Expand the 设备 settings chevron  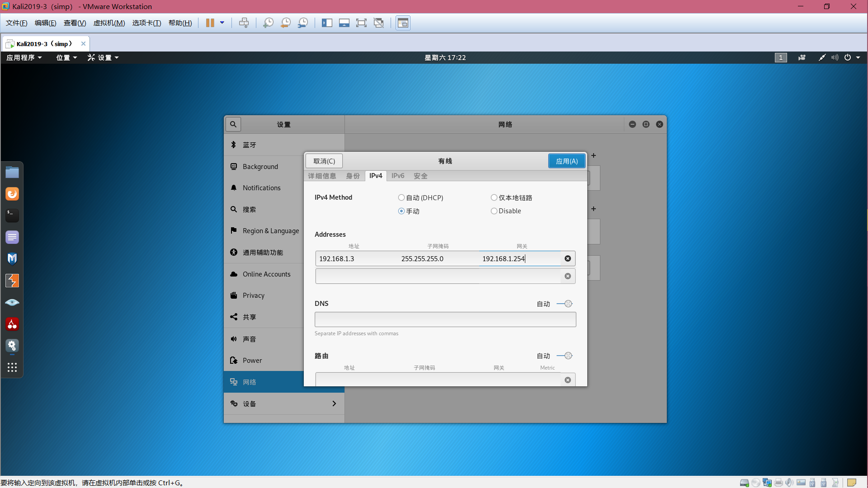(x=334, y=404)
